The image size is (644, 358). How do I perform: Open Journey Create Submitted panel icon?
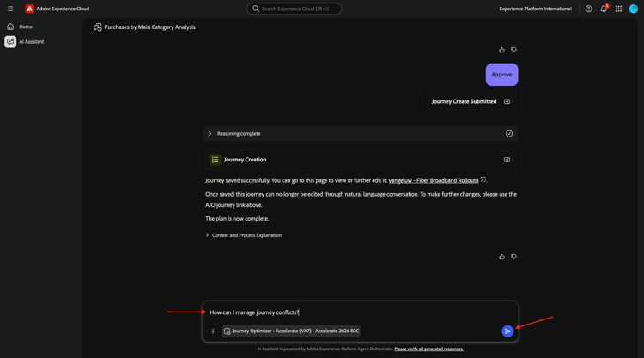[507, 101]
